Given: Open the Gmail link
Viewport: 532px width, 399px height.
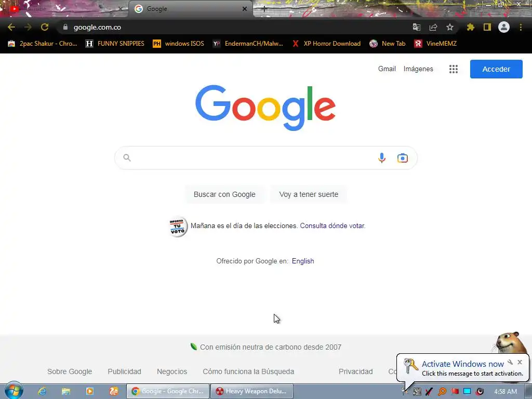Looking at the screenshot, I should [x=387, y=69].
